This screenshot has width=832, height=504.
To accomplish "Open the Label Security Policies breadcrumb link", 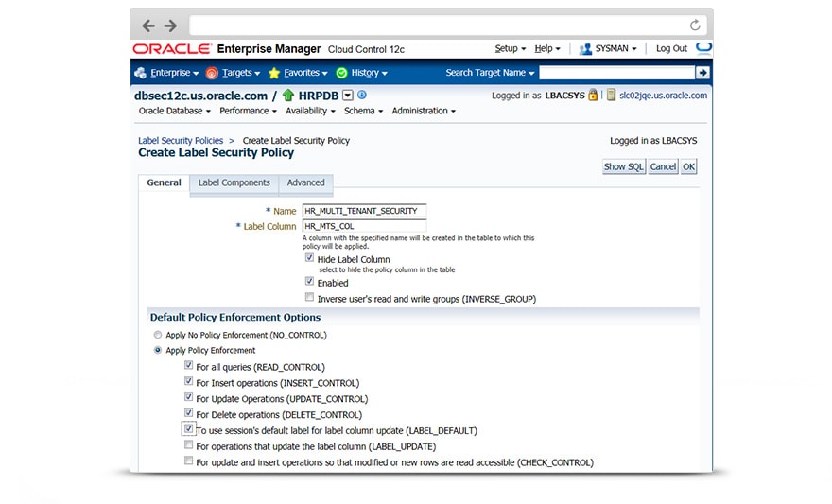I will 181,140.
